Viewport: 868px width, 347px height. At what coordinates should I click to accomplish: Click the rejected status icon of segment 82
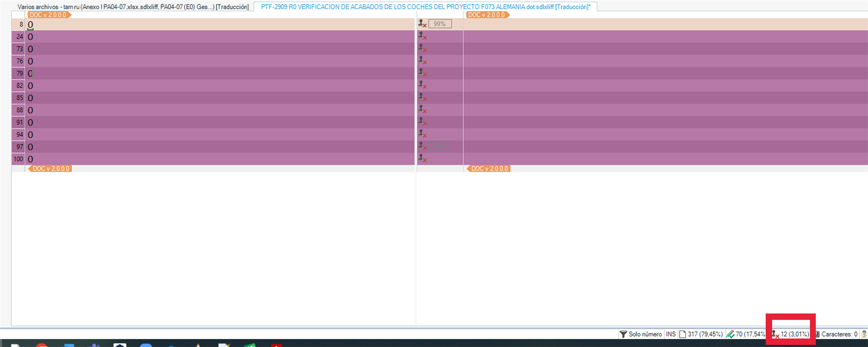pyautogui.click(x=422, y=85)
